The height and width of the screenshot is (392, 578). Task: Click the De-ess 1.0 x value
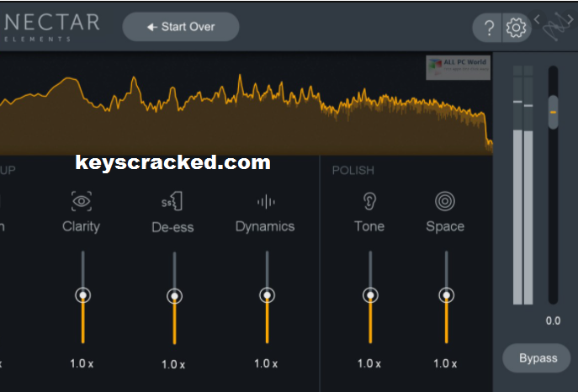(173, 364)
